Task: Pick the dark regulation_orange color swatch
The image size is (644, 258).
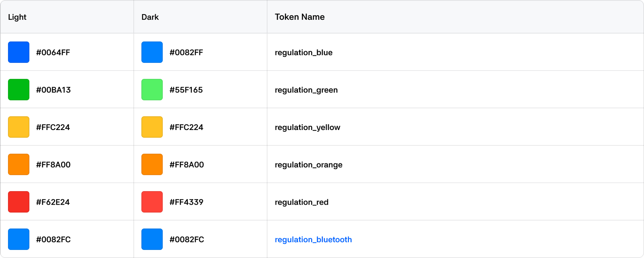Action: coord(152,165)
